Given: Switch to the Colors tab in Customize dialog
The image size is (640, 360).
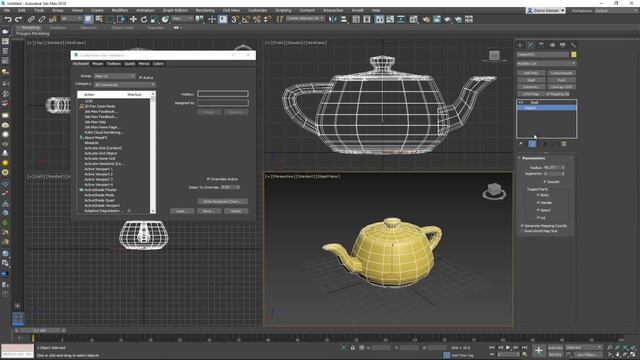Looking at the screenshot, I should [x=158, y=64].
